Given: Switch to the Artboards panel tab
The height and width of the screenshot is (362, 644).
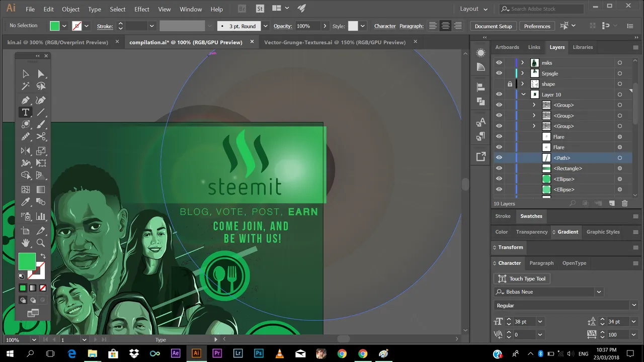Looking at the screenshot, I should click(x=507, y=47).
